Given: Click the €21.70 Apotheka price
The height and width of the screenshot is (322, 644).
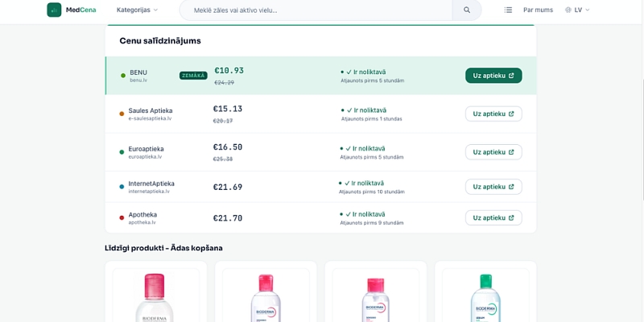Looking at the screenshot, I should 228,218.
